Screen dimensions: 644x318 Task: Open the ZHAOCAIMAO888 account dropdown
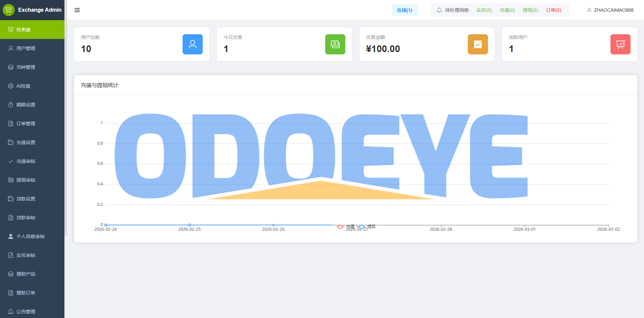click(x=610, y=10)
